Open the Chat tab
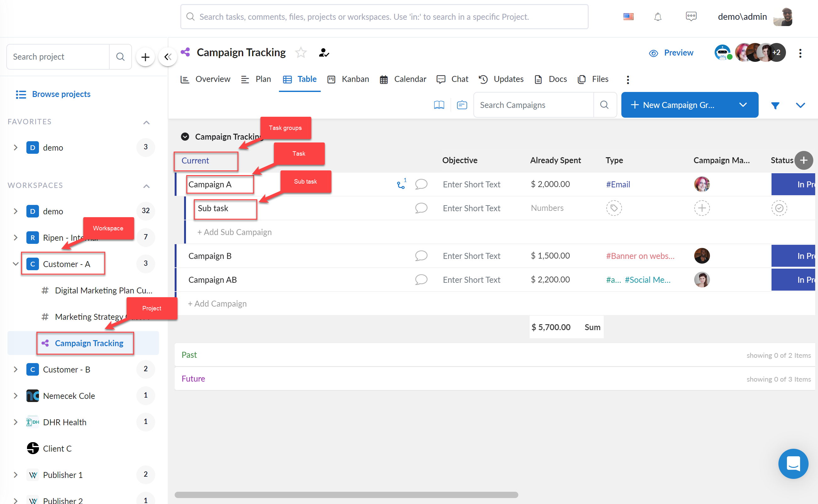The height and width of the screenshot is (504, 818). [452, 79]
